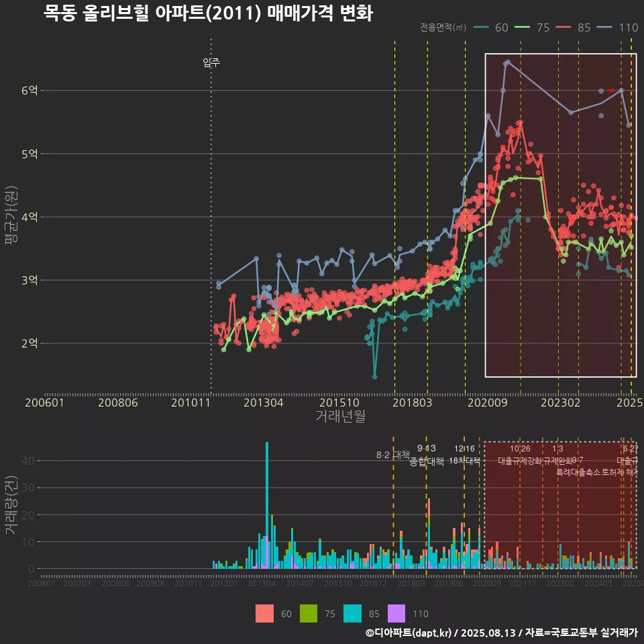
Task: Click the 거래량(건) y-axis title
Action: [x=10, y=505]
